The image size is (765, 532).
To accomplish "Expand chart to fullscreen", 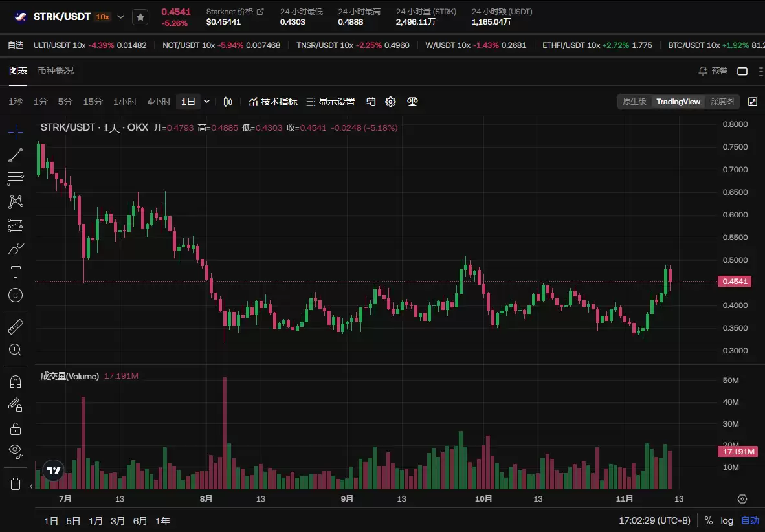I will (x=753, y=102).
